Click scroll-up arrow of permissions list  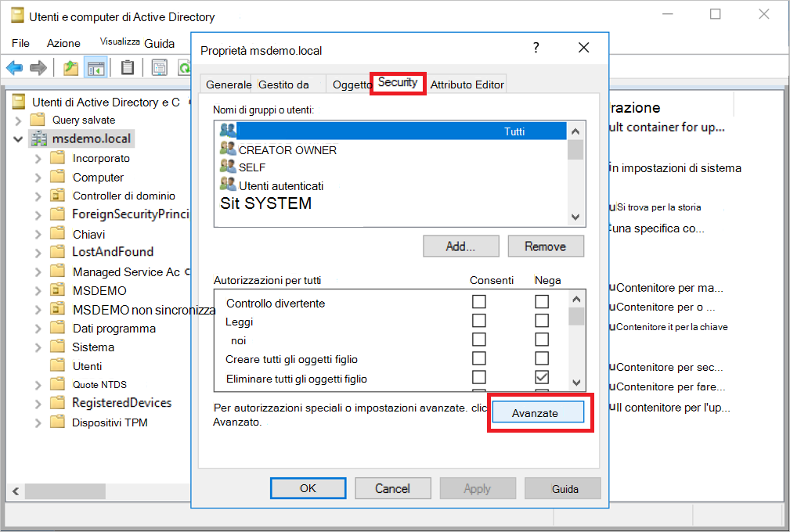(576, 299)
